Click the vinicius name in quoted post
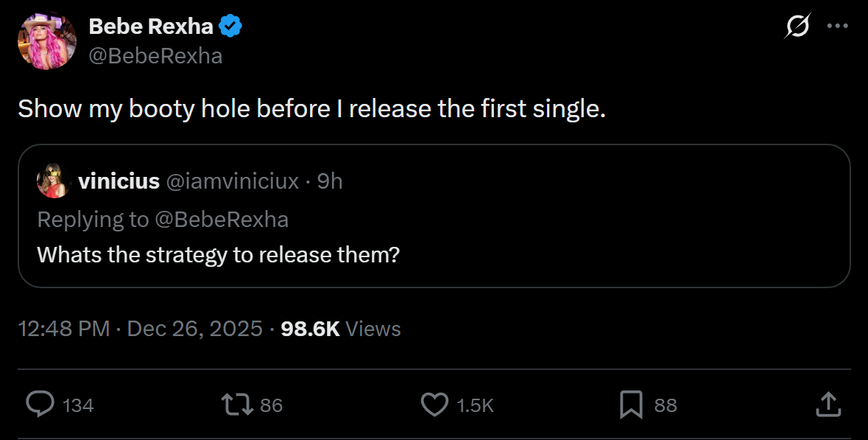This screenshot has width=868, height=440. 118,181
